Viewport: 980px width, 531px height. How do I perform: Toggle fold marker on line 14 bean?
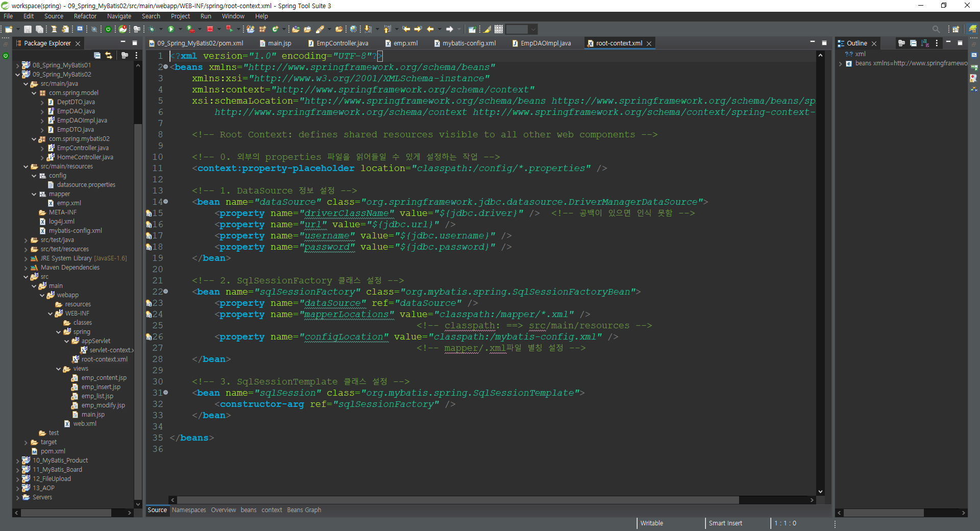click(165, 202)
